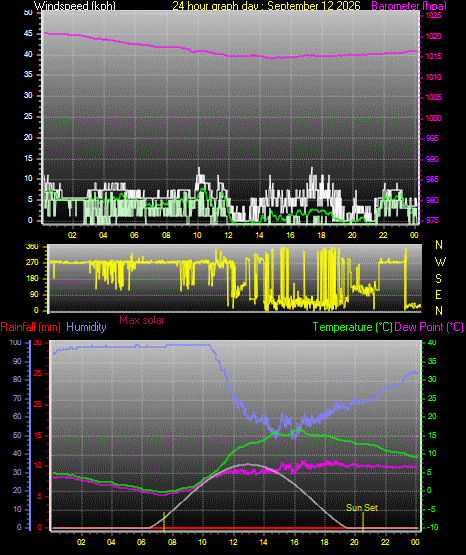
Task: Click the 180 value on the wind direction axis
Action: (x=32, y=279)
